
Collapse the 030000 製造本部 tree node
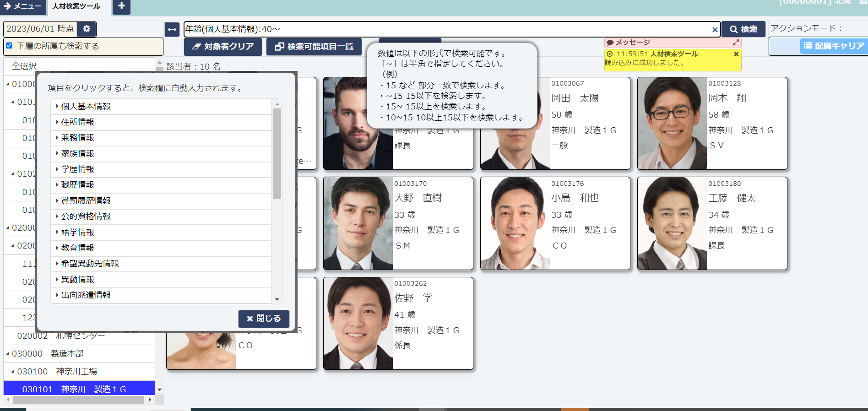click(8, 354)
